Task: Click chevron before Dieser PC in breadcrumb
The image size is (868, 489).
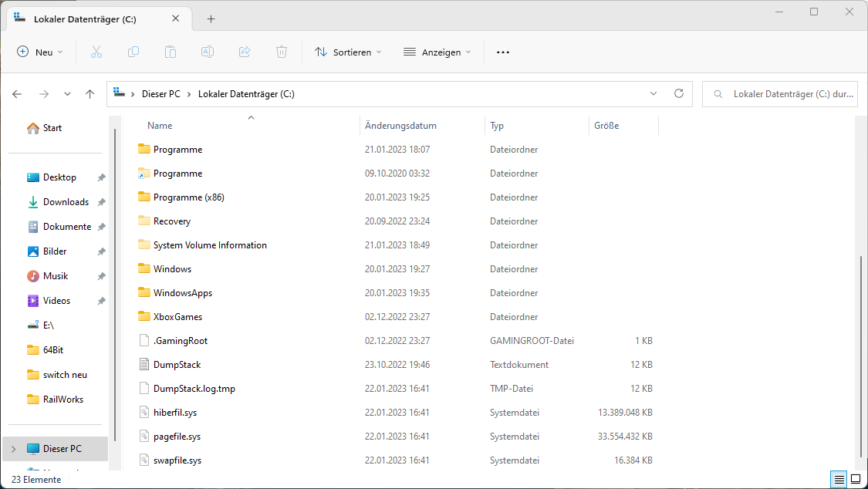Action: (x=133, y=94)
